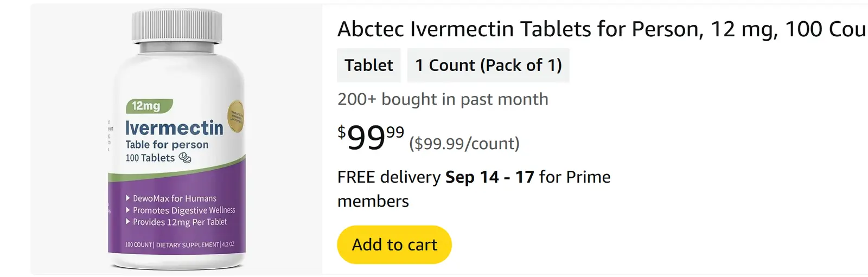Image resolution: width=868 pixels, height=277 pixels.
Task: Click the Provides 12mg Per Tablet bullet
Action: (180, 222)
